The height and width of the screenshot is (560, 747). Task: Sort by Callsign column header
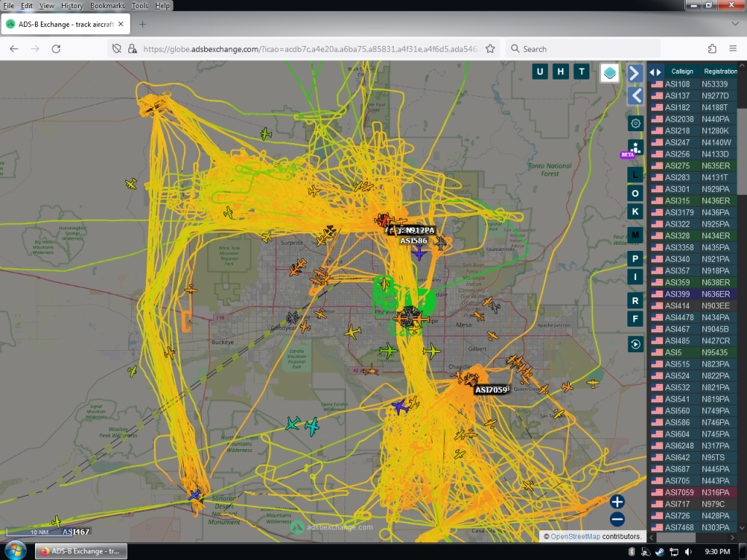coord(682,71)
